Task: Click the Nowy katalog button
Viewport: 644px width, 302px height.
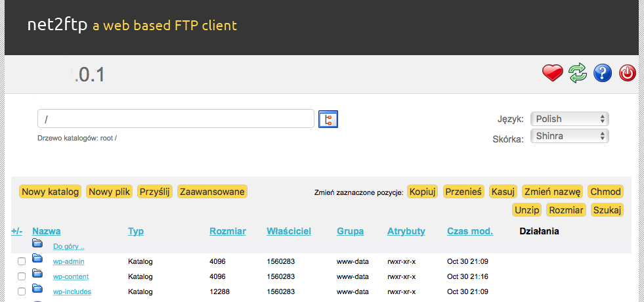Action: point(50,192)
